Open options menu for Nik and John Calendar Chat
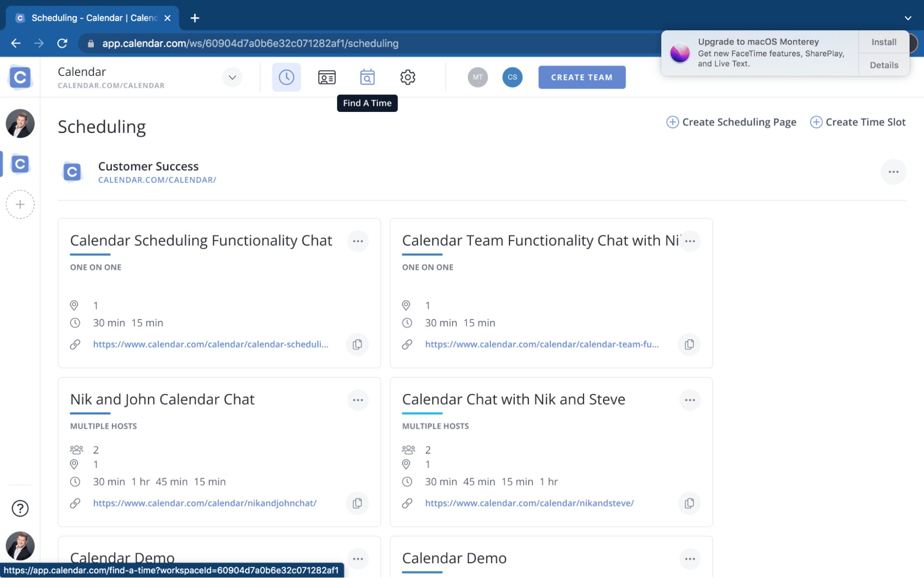 pos(358,400)
